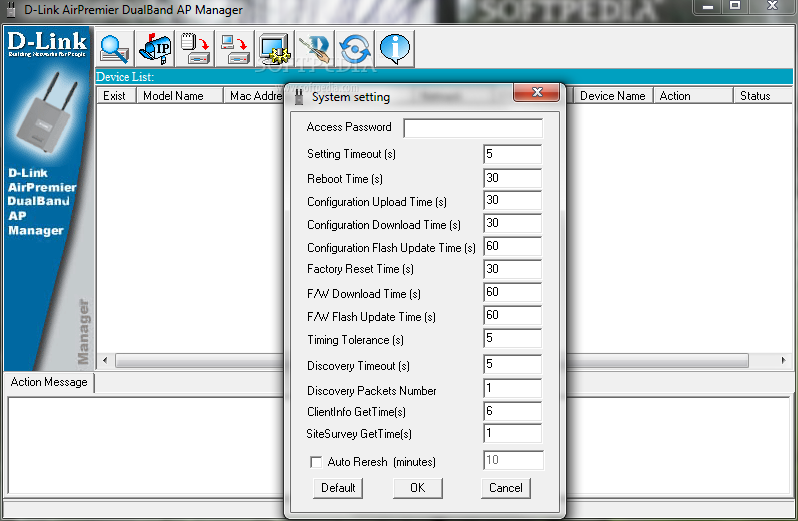Maximize the AP Manager window

point(735,7)
